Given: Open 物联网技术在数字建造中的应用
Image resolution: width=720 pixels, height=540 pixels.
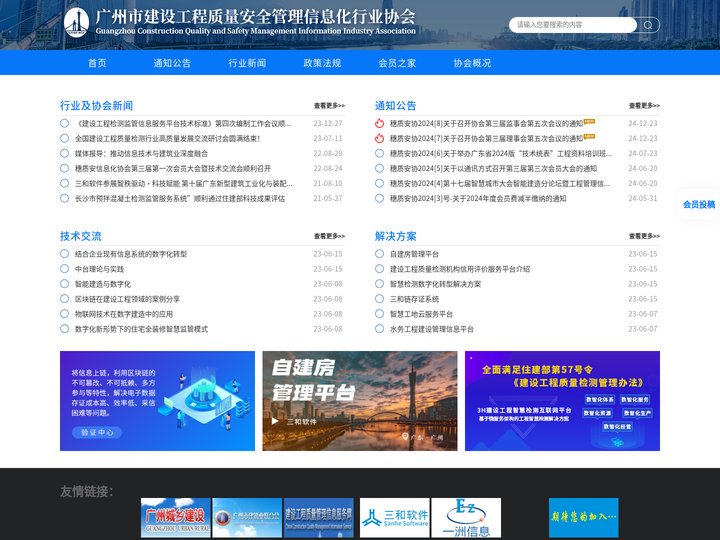Looking at the screenshot, I should (124, 314).
